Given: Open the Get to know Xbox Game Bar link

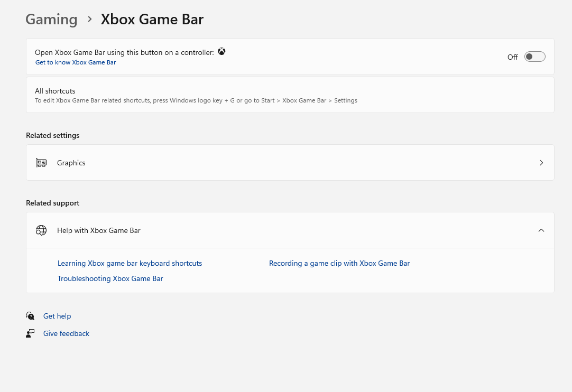Looking at the screenshot, I should (76, 62).
